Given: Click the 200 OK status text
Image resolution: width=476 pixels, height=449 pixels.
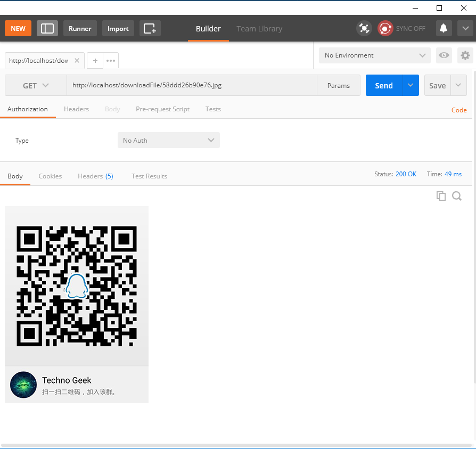Looking at the screenshot, I should pyautogui.click(x=406, y=174).
